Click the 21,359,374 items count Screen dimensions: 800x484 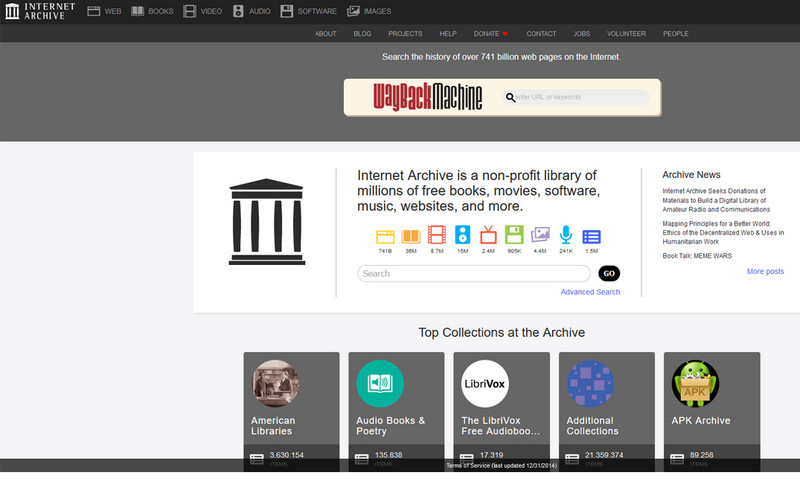click(x=604, y=455)
